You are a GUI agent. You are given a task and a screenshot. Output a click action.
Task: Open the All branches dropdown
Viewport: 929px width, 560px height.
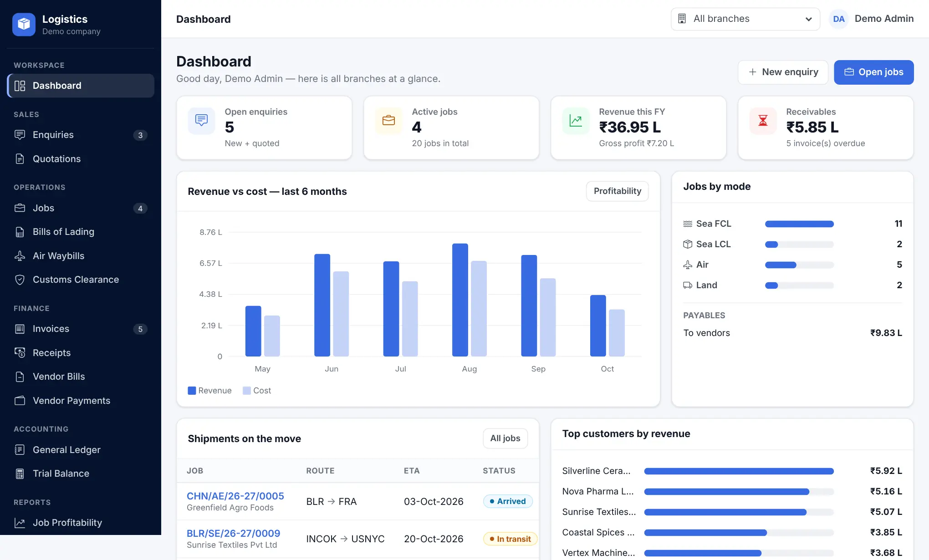point(745,19)
